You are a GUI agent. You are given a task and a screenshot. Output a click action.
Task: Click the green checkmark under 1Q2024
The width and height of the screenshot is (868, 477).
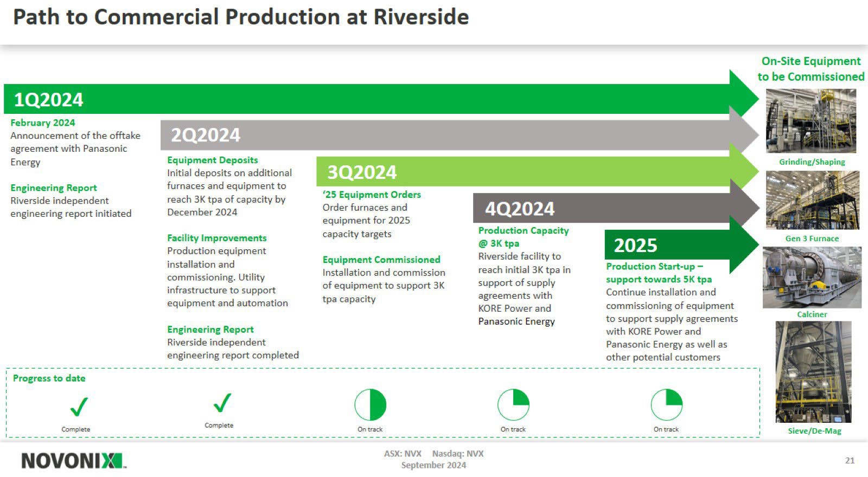[79, 406]
